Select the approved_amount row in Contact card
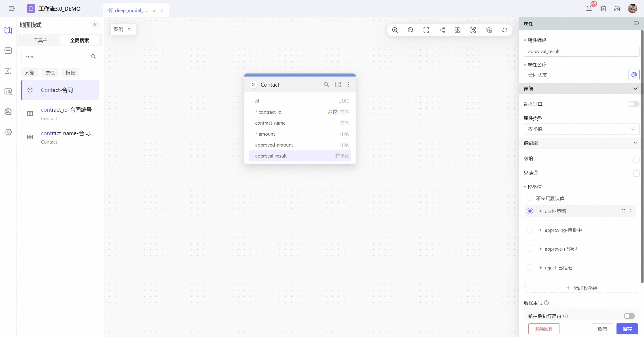The width and height of the screenshot is (644, 337). point(300,145)
